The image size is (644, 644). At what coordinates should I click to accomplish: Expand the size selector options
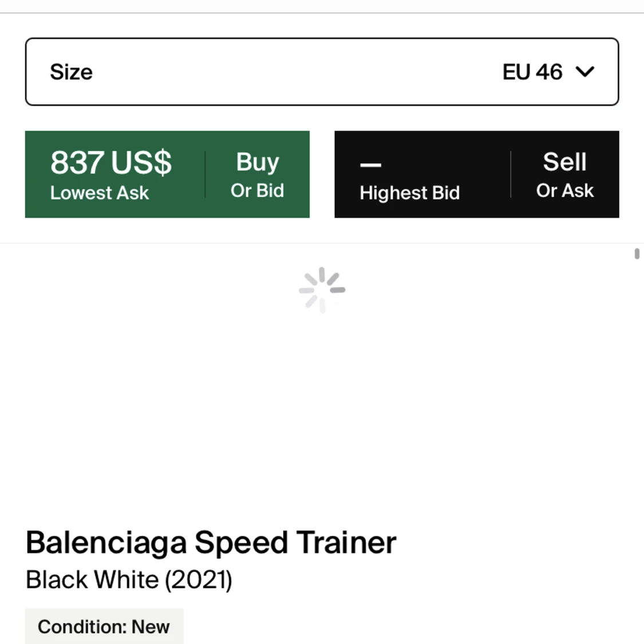(322, 72)
